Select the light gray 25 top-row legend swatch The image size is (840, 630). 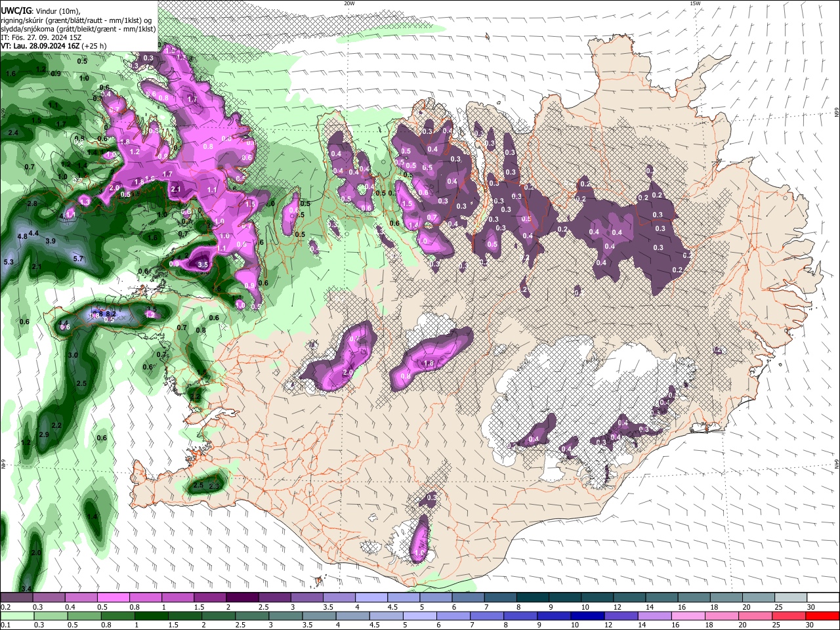[791, 598]
